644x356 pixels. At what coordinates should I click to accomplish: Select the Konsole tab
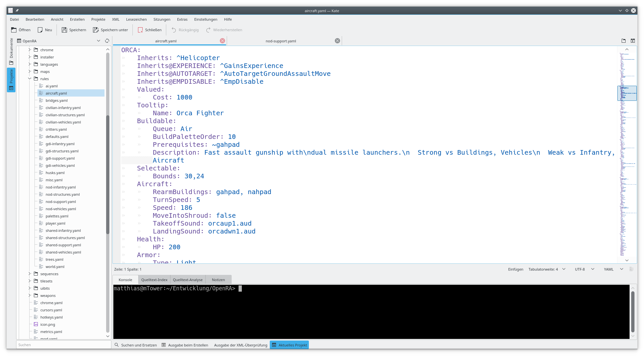tap(126, 280)
